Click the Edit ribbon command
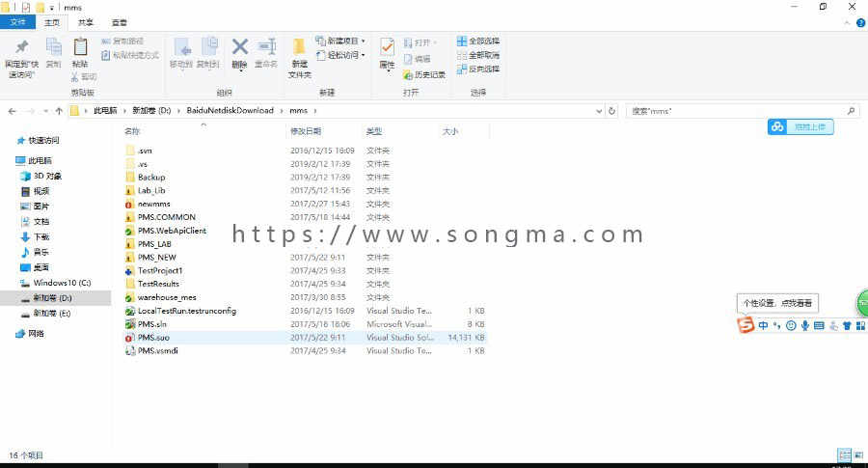Screen dimensions: 868x468 (x=418, y=59)
